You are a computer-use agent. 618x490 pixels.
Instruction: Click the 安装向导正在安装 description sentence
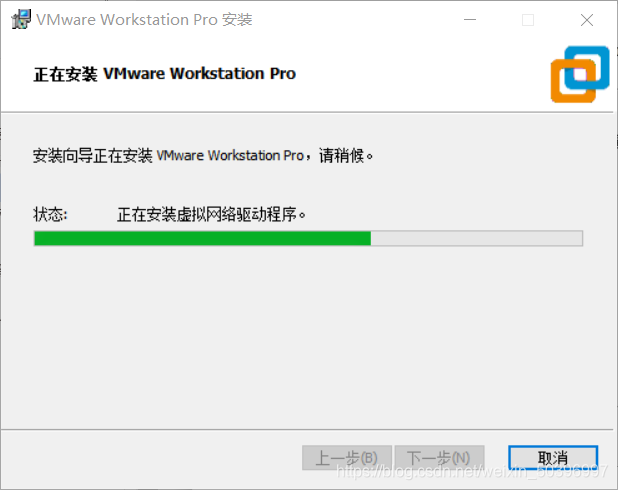click(203, 156)
